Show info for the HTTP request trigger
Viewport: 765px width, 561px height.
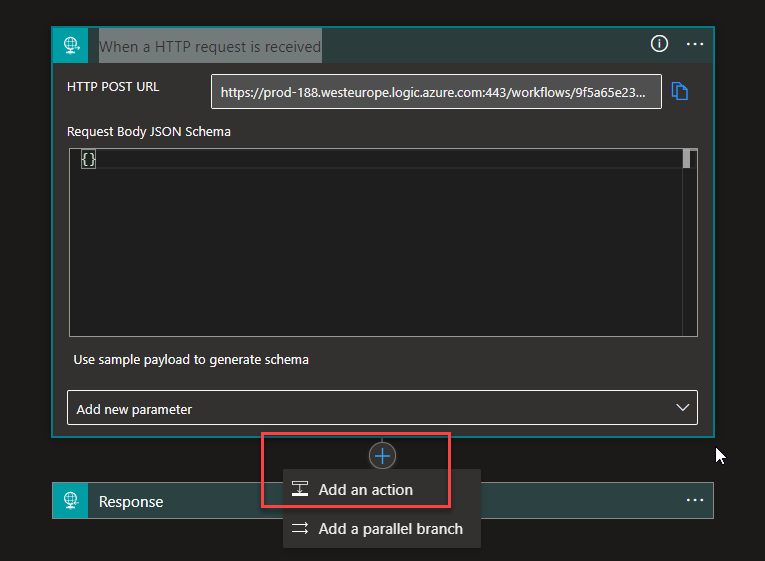(x=659, y=44)
